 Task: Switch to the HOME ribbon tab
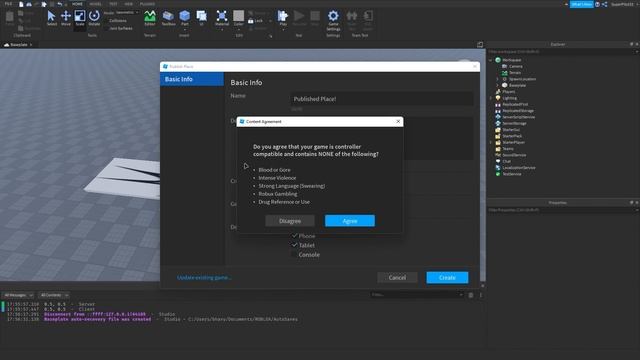pos(77,4)
